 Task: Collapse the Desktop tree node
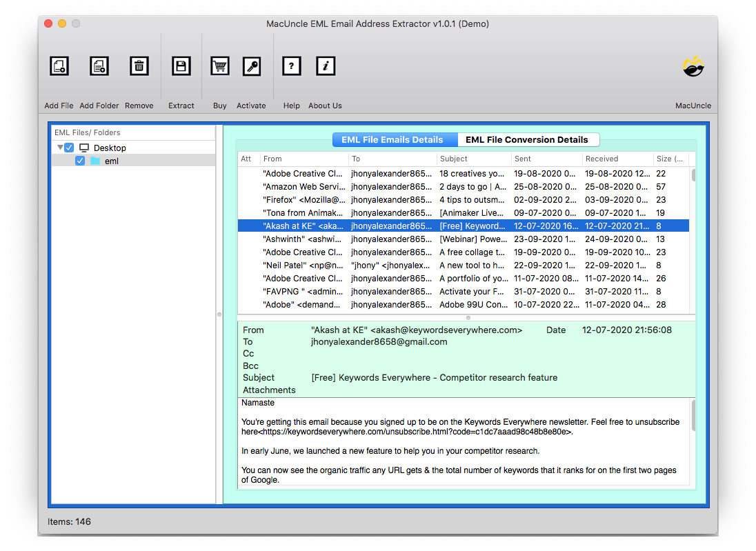click(x=60, y=147)
